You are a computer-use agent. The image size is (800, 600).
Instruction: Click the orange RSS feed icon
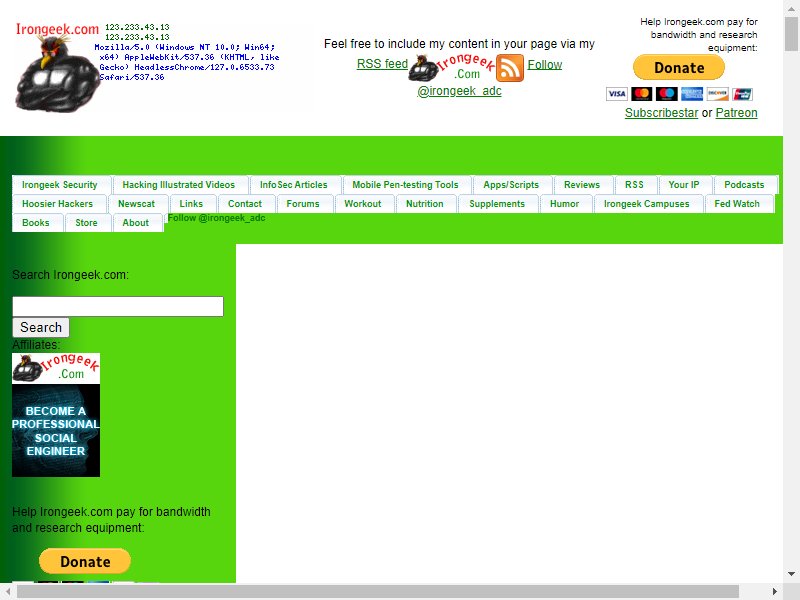[510, 68]
